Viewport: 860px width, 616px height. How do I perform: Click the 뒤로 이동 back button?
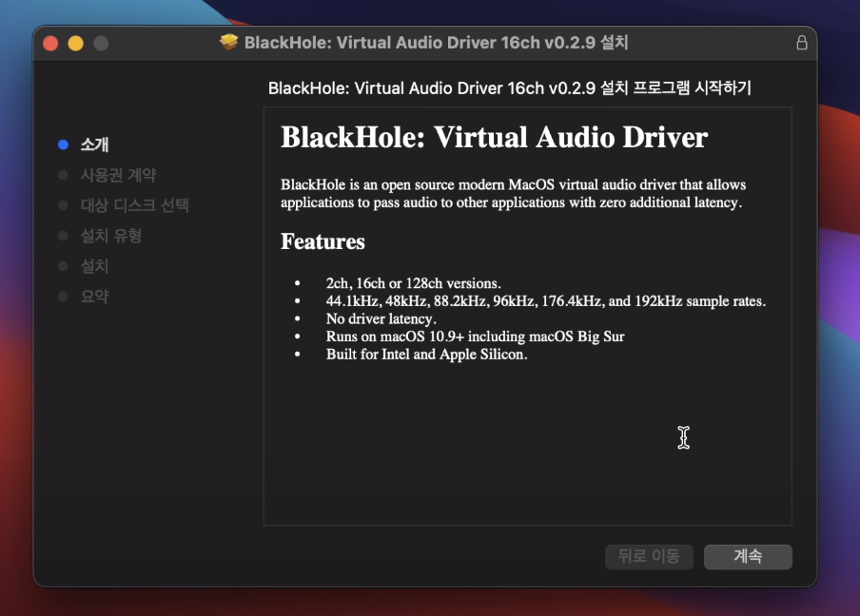pyautogui.click(x=649, y=556)
